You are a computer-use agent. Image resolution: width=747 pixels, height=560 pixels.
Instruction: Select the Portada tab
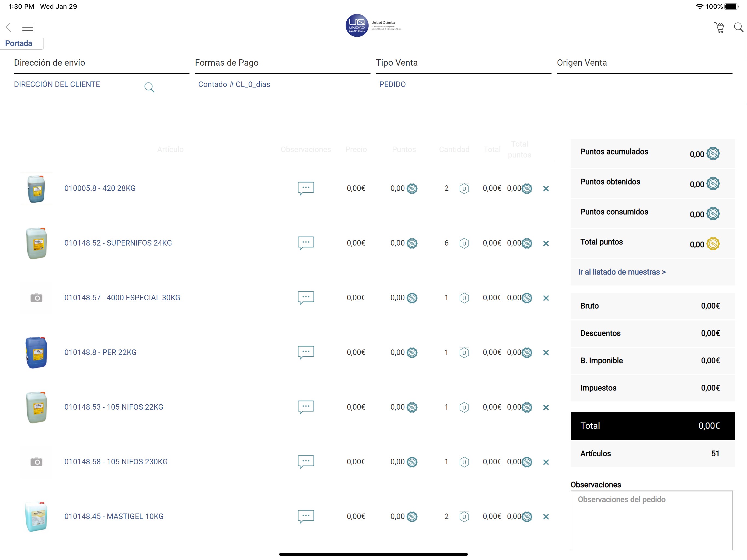point(19,43)
